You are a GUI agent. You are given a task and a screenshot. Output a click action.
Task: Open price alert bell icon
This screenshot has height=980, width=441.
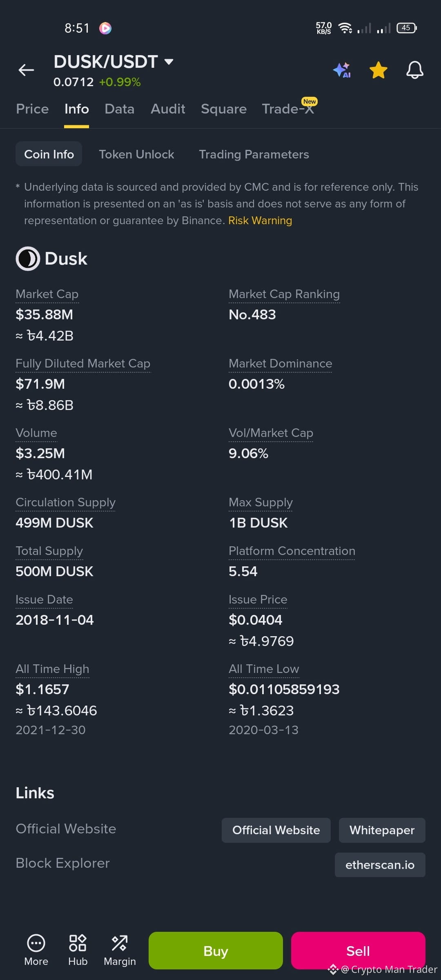pyautogui.click(x=414, y=70)
